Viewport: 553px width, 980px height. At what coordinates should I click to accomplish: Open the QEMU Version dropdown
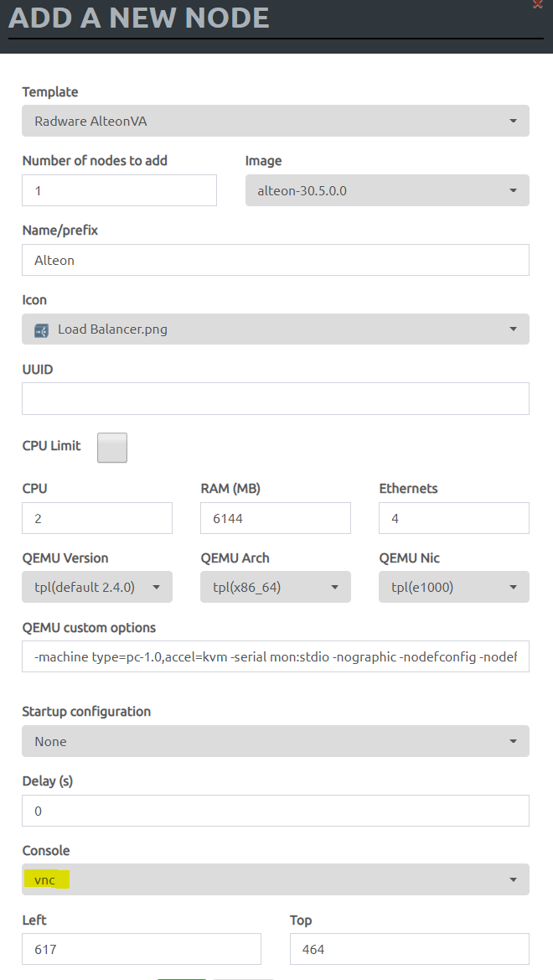coord(97,587)
